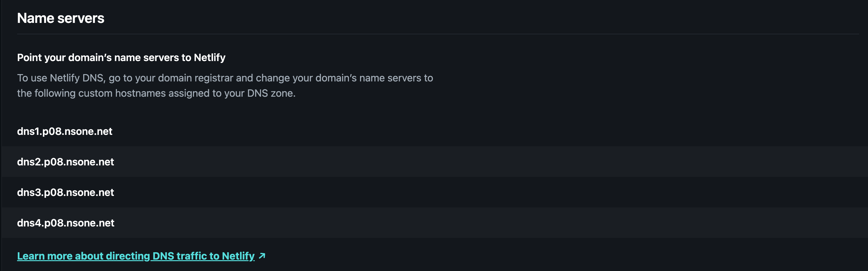The width and height of the screenshot is (868, 271).
Task: Select the dns4.p08.nsone.net name server
Action: pyautogui.click(x=66, y=223)
